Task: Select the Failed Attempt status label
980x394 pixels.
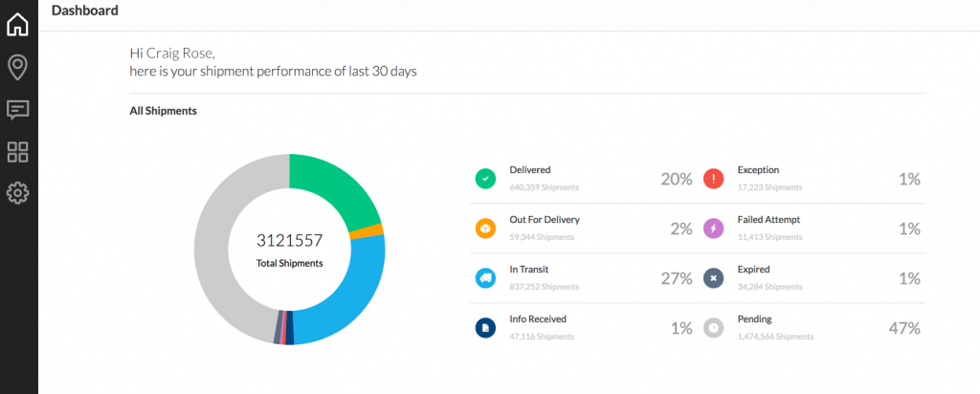Action: point(768,220)
